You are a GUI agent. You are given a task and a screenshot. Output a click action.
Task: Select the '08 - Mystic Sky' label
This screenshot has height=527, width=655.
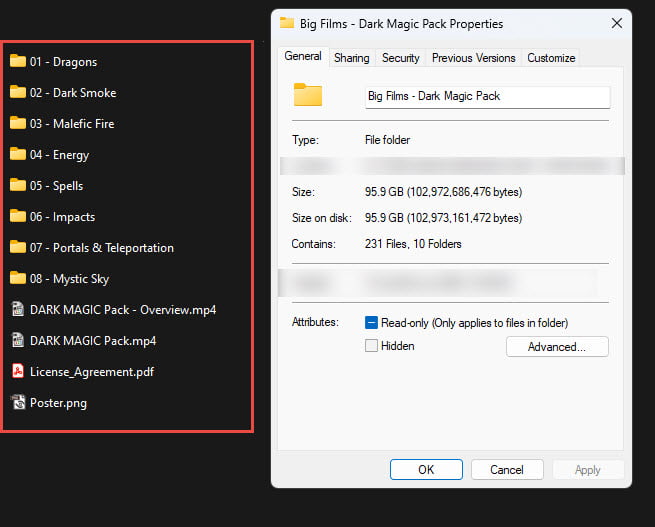pos(69,279)
